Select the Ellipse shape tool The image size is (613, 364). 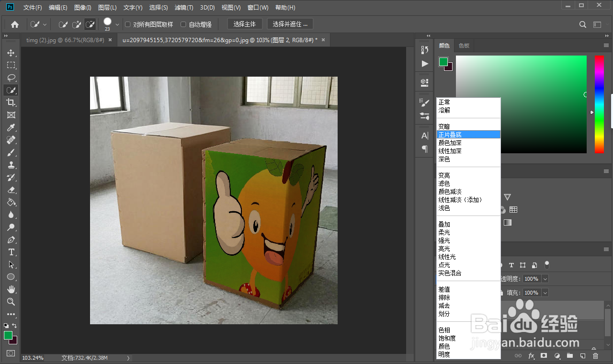pyautogui.click(x=11, y=277)
